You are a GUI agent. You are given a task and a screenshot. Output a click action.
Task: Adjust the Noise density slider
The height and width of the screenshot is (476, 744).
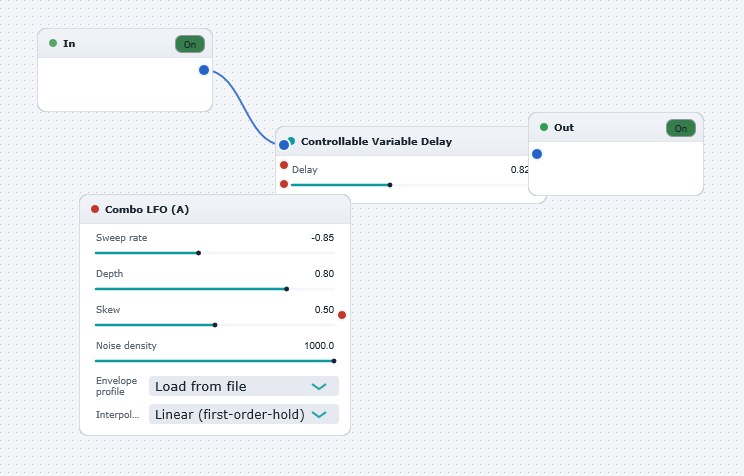tap(215, 361)
